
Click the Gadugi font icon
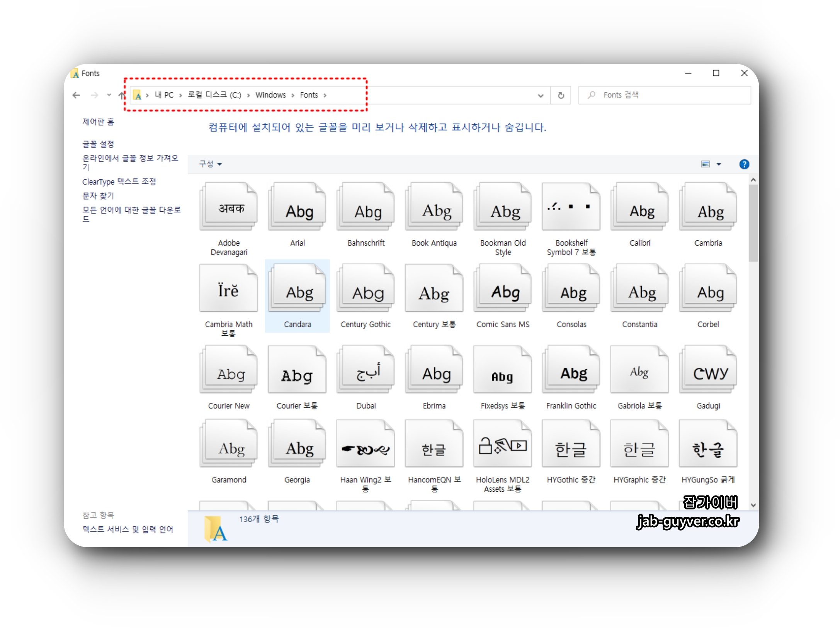coord(708,370)
